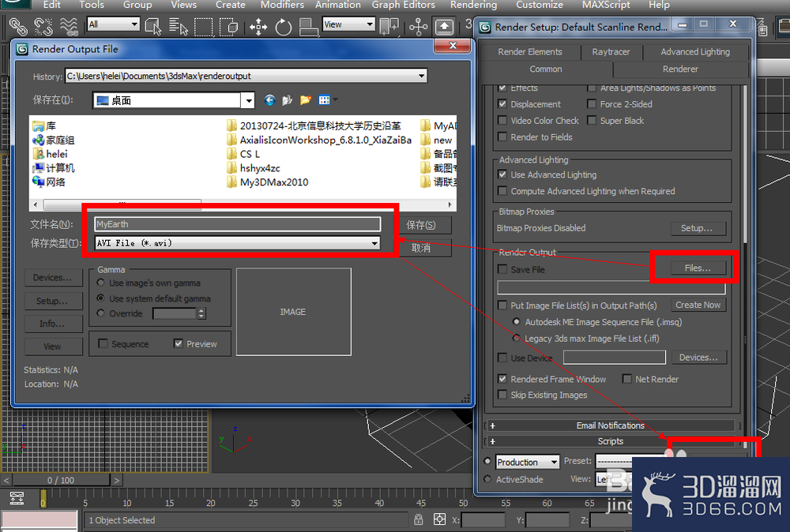The width and height of the screenshot is (790, 532).
Task: Select Use image's own gamma
Action: click(x=101, y=283)
